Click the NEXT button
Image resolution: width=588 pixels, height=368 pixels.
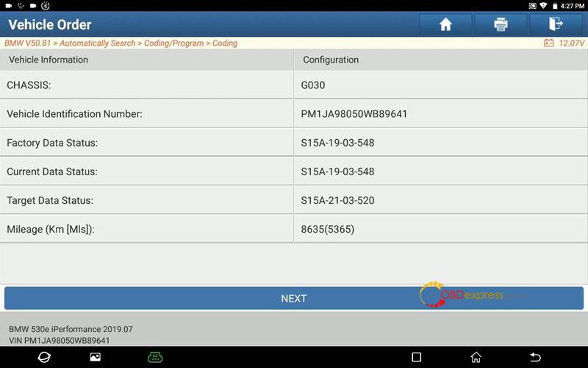point(294,298)
